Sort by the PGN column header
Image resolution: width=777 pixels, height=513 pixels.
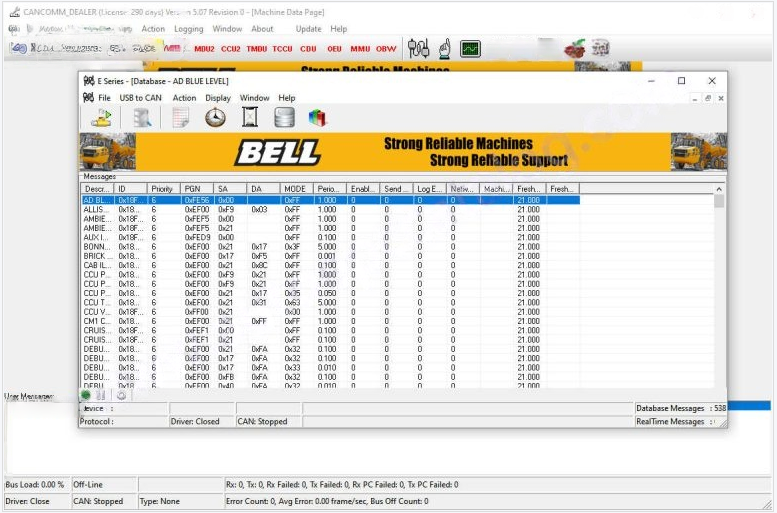197,189
